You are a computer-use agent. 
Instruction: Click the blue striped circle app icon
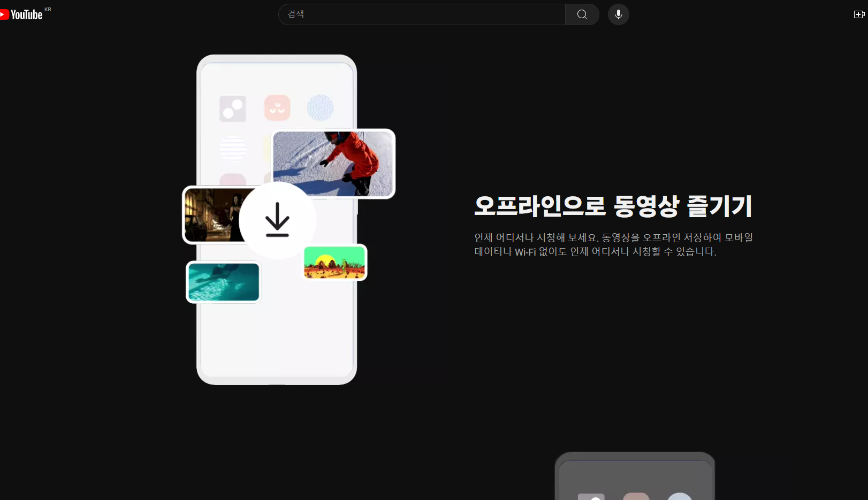point(321,108)
